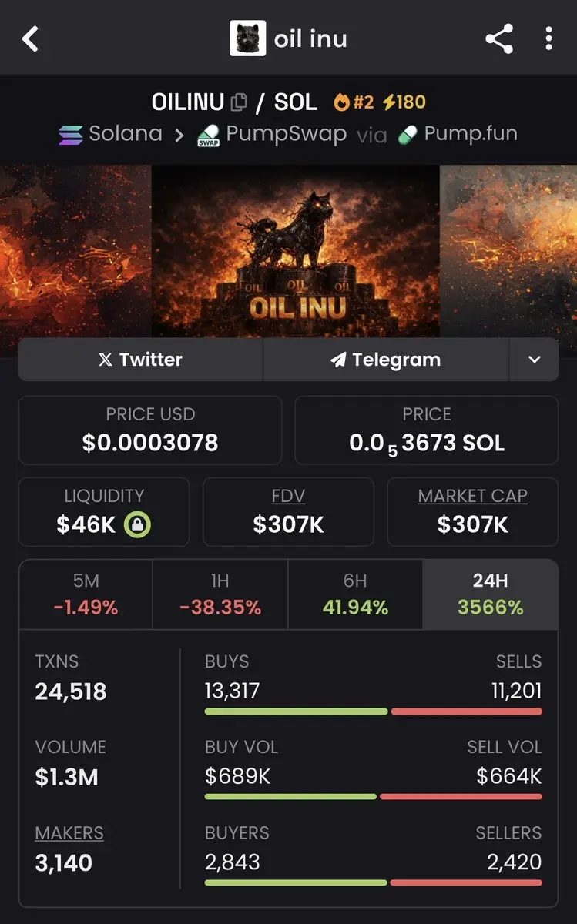Image resolution: width=577 pixels, height=924 pixels.
Task: Tap the Market Cap label link
Action: click(472, 496)
